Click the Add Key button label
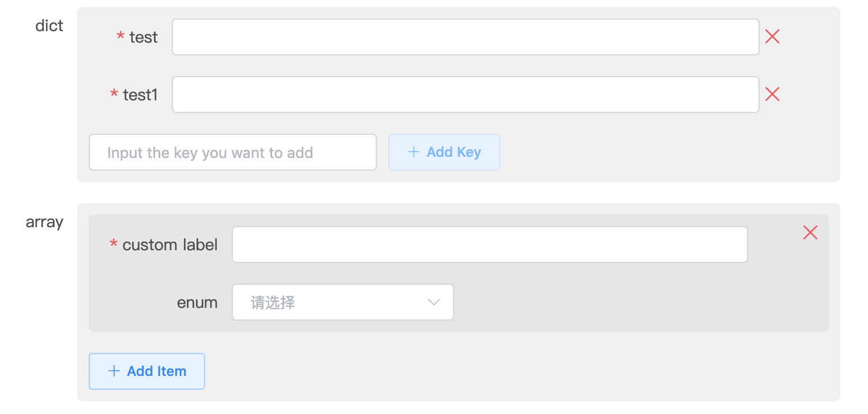Screen dimensions: 868x414 [x=454, y=152]
